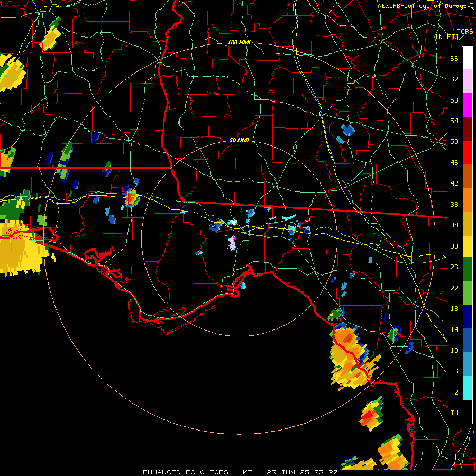Click the "50 NMI" range ring label
This screenshot has width=476, height=476.
click(239, 140)
